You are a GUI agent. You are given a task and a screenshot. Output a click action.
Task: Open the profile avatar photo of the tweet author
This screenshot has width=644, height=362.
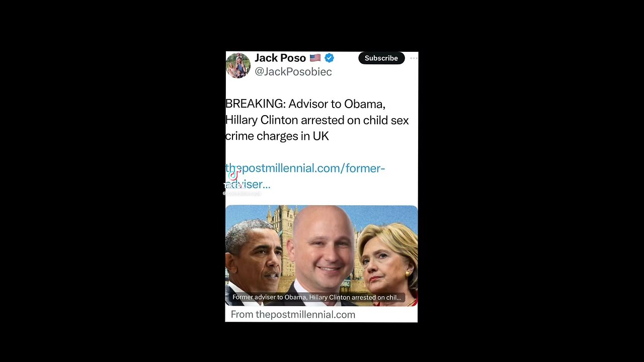(238, 65)
